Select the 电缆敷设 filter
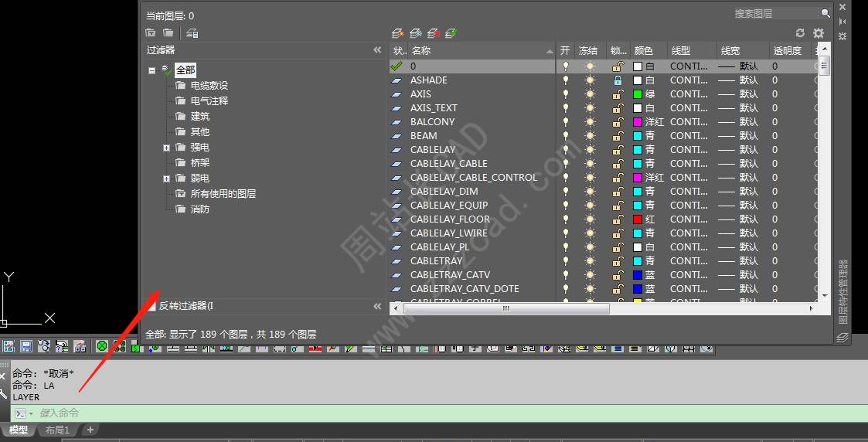This screenshot has height=442, width=868. [x=209, y=86]
